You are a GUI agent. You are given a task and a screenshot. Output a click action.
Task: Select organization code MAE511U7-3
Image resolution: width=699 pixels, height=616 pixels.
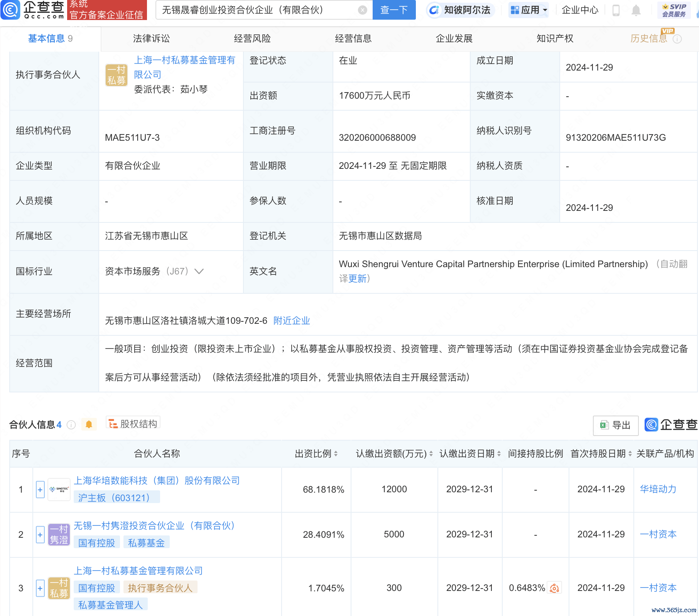coord(132,138)
